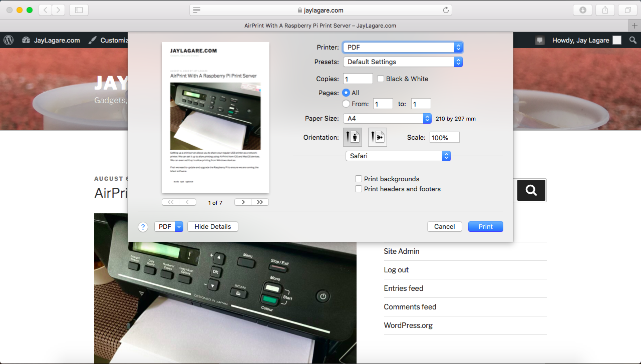This screenshot has width=641, height=364.
Task: Open the comments bubble in admin bar
Action: (x=539, y=41)
